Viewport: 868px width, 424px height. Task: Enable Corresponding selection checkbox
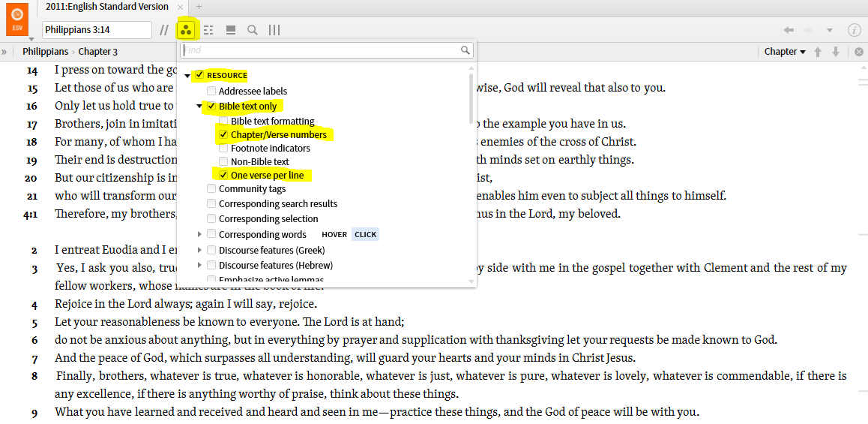click(211, 218)
